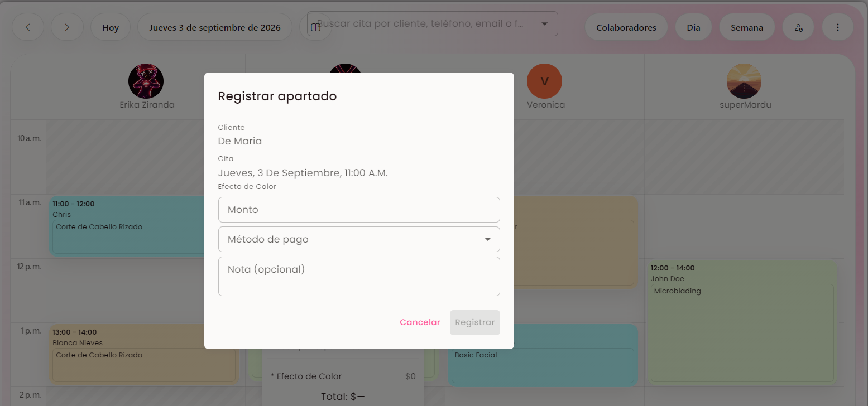Click the client name De Maria
The image size is (868, 406).
click(240, 141)
